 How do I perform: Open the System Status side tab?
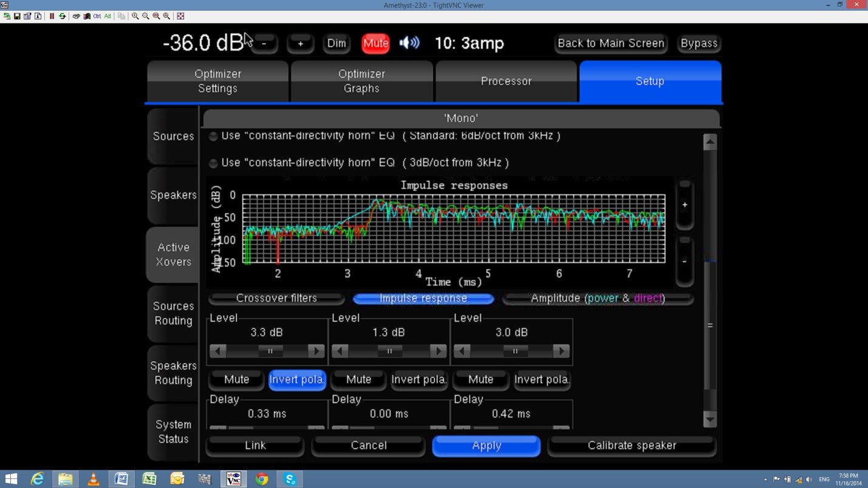pyautogui.click(x=173, y=432)
